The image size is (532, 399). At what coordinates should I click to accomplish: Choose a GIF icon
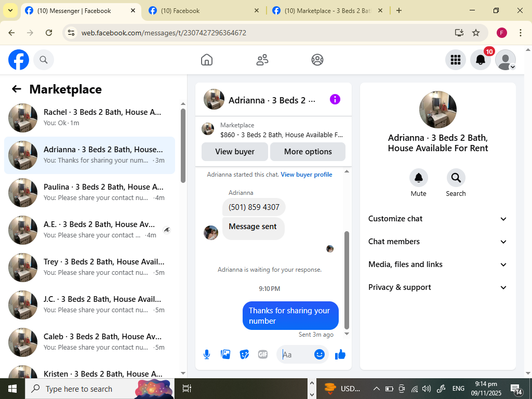pos(263,354)
